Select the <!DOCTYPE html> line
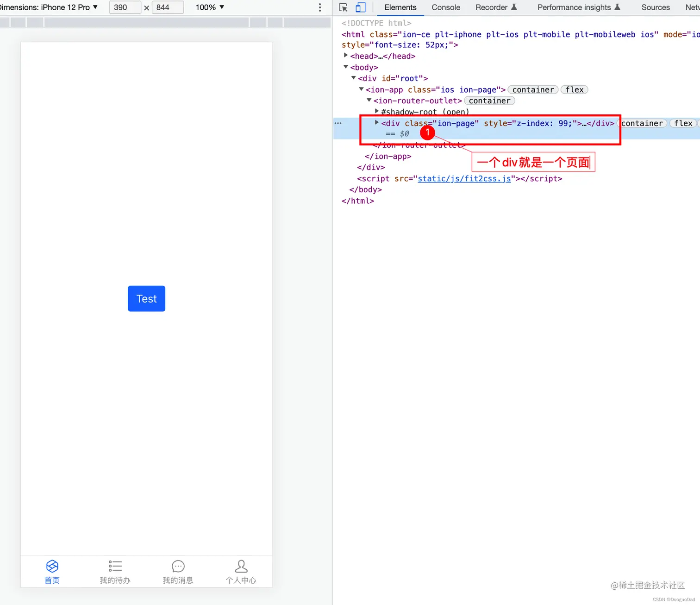This screenshot has width=700, height=605. tap(376, 23)
